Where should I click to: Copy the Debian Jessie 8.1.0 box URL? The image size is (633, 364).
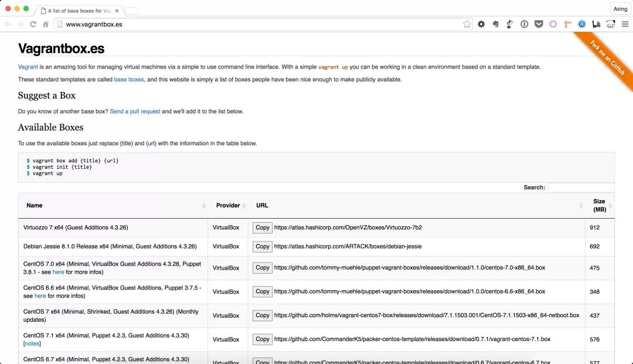(x=263, y=247)
